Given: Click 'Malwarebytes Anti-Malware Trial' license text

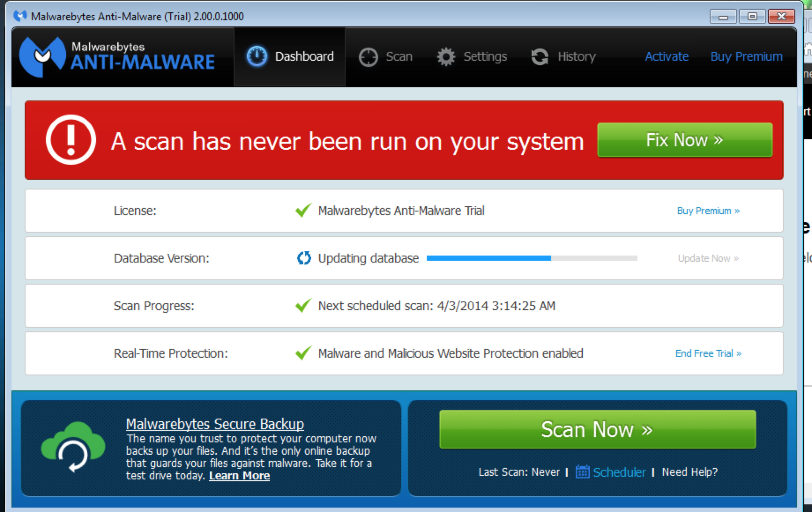Looking at the screenshot, I should pyautogui.click(x=401, y=211).
